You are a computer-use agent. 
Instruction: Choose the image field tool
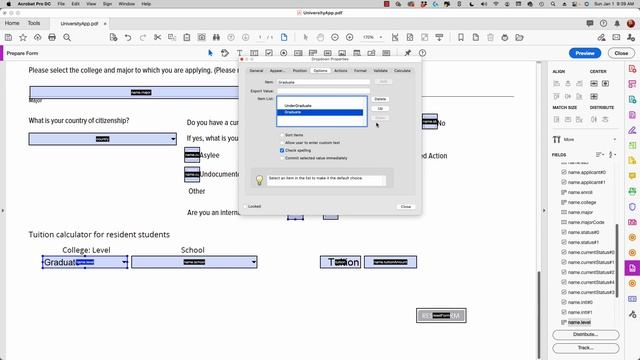tap(342, 53)
